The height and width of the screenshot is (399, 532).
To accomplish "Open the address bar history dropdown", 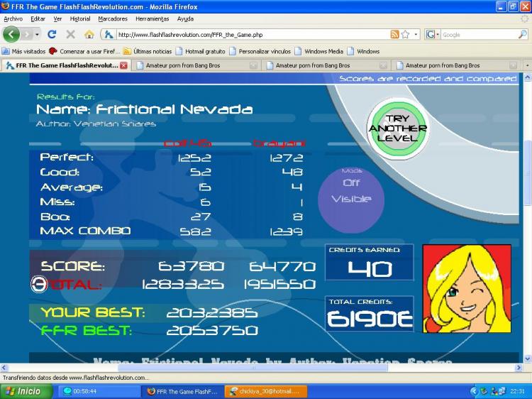I will coord(416,34).
